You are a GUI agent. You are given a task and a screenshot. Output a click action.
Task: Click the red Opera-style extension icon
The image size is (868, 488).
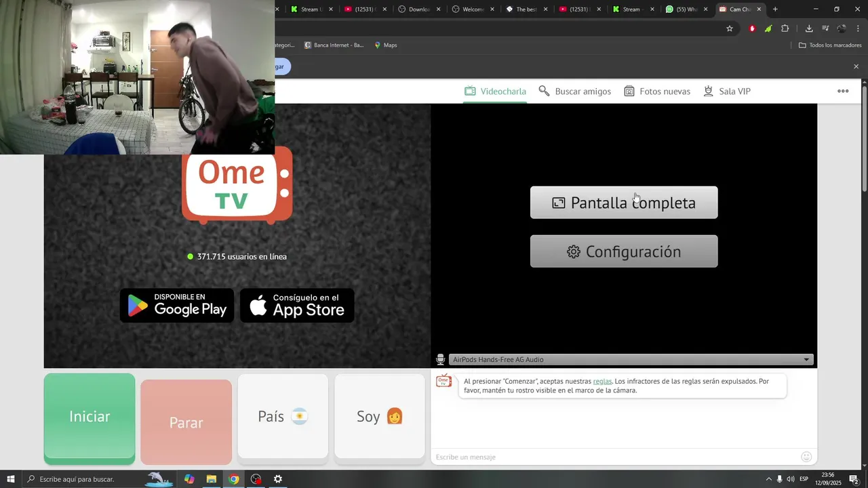[752, 28]
